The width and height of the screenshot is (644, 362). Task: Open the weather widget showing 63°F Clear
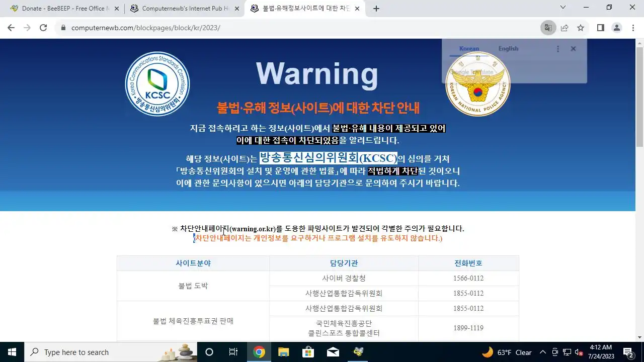click(x=507, y=352)
